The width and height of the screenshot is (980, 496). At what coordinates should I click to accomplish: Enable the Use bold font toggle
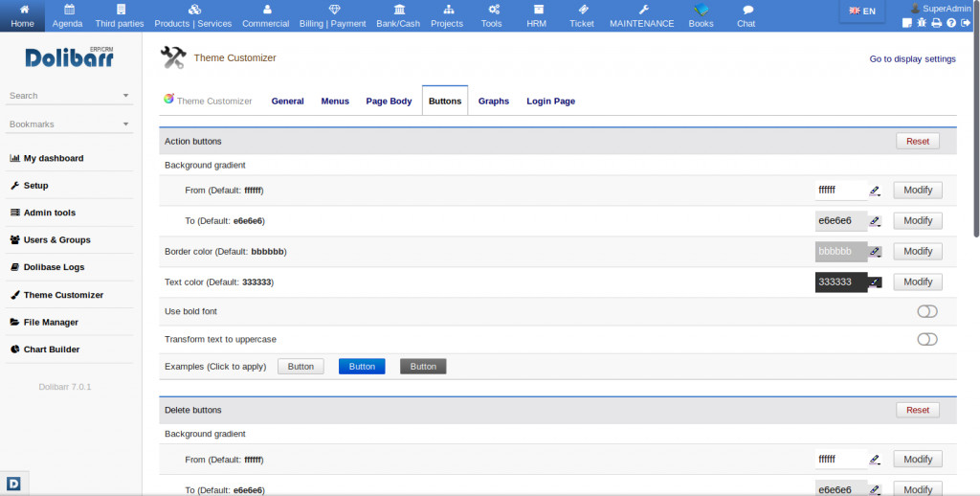[926, 311]
